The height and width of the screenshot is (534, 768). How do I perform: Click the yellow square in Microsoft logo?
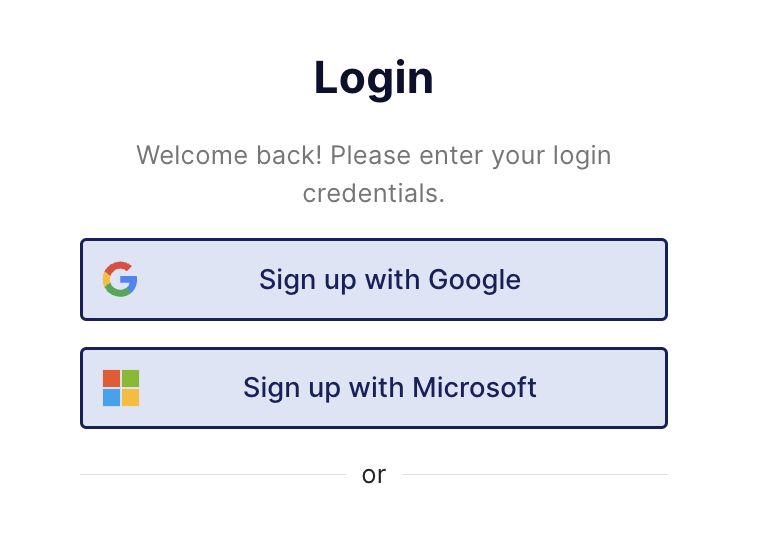tap(130, 397)
